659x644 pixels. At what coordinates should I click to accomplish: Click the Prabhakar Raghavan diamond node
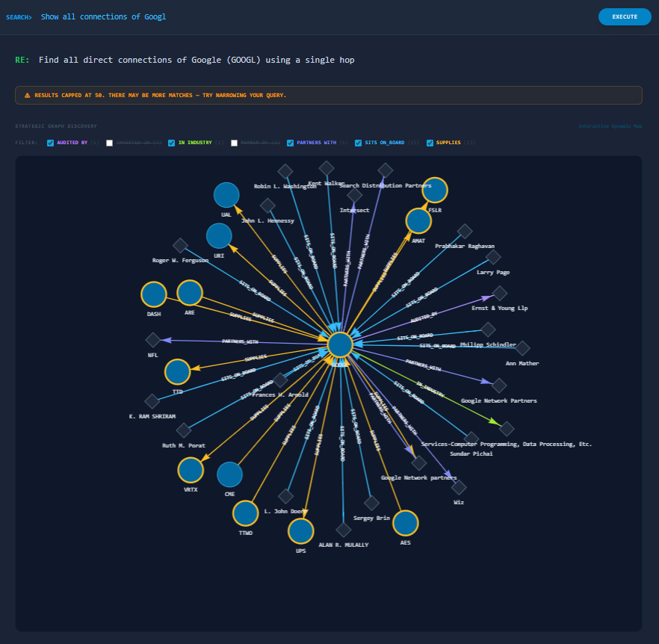pyautogui.click(x=465, y=231)
